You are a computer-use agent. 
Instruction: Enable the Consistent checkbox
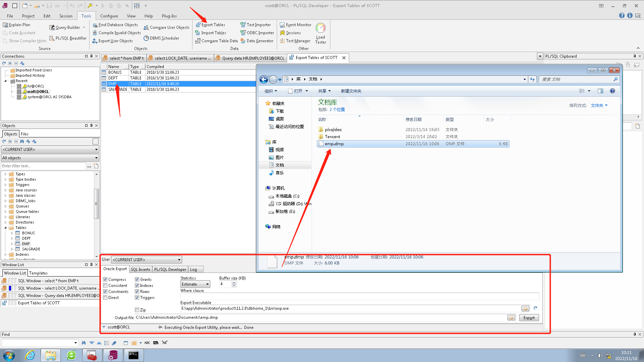[105, 286]
